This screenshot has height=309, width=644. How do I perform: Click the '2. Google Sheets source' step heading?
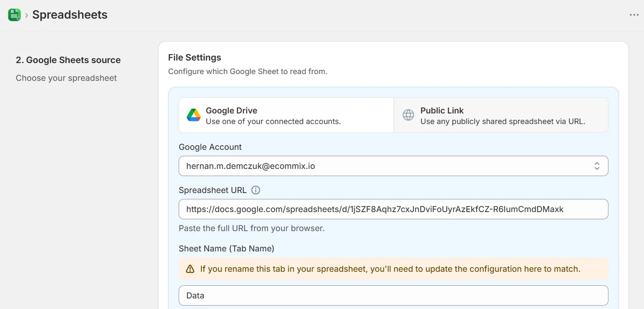pos(68,60)
